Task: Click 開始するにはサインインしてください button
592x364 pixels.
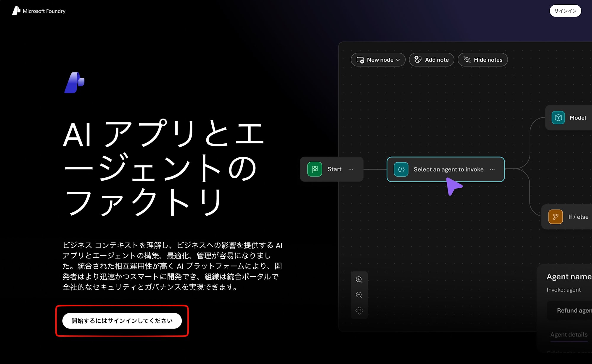Action: coord(122,321)
